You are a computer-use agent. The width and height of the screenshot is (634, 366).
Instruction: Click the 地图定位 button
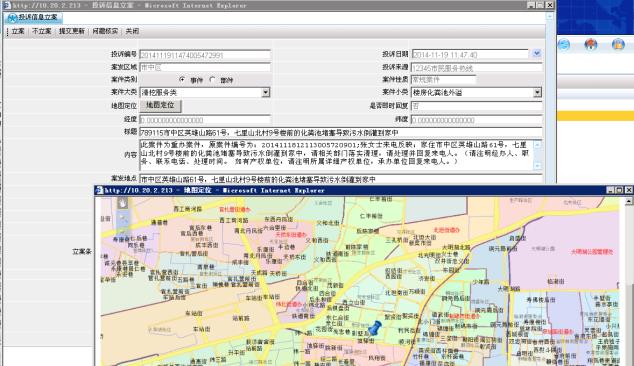point(161,106)
